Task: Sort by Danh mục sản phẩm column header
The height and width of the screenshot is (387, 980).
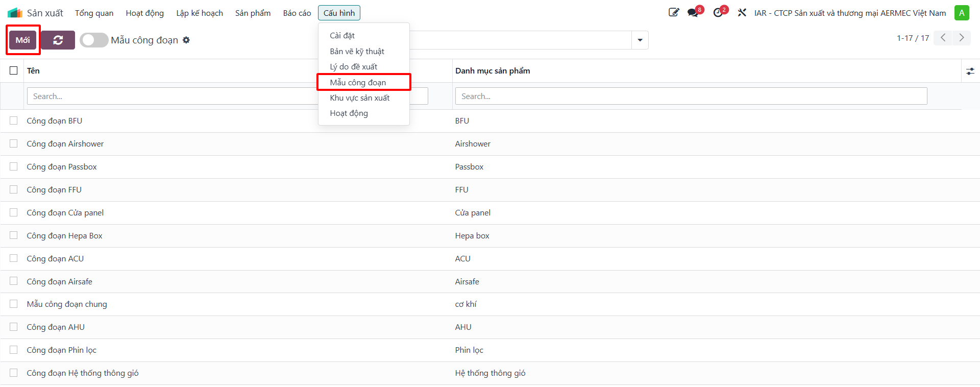Action: coord(493,70)
